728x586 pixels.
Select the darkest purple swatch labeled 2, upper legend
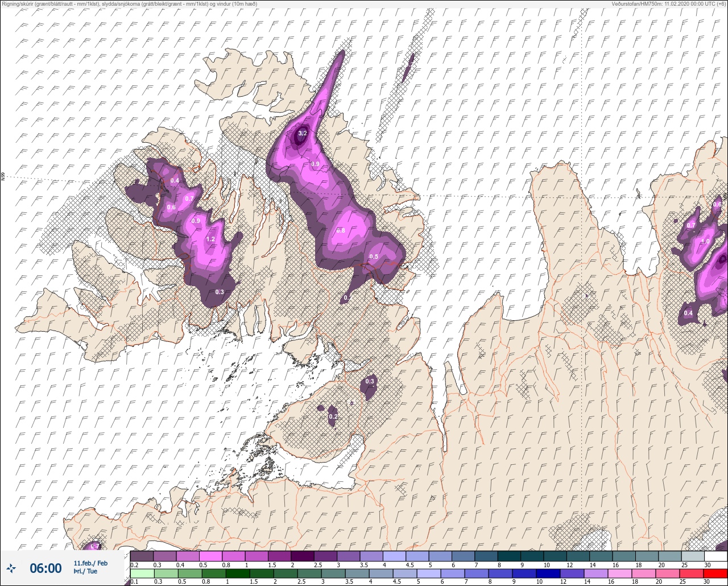click(302, 556)
